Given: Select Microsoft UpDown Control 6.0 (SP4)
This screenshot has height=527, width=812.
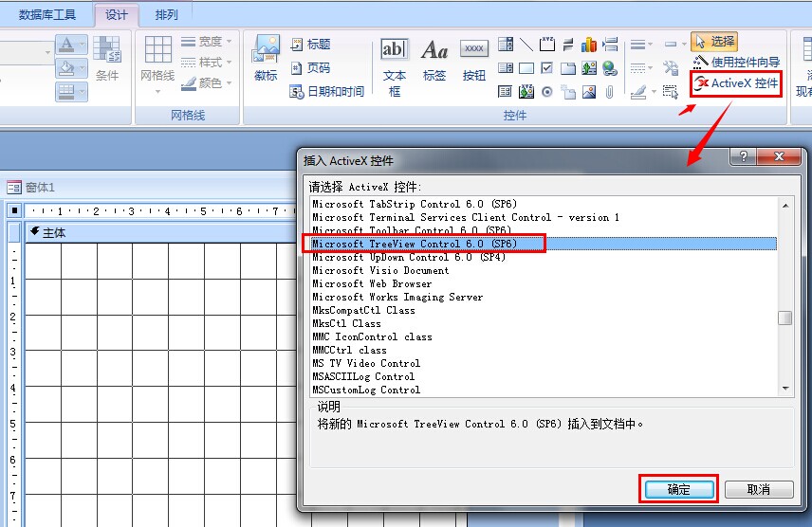Looking at the screenshot, I should (409, 257).
